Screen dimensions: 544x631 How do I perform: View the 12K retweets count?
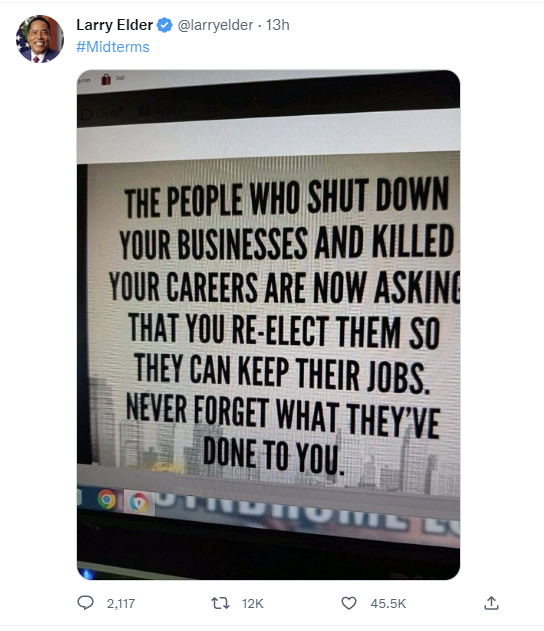point(253,603)
